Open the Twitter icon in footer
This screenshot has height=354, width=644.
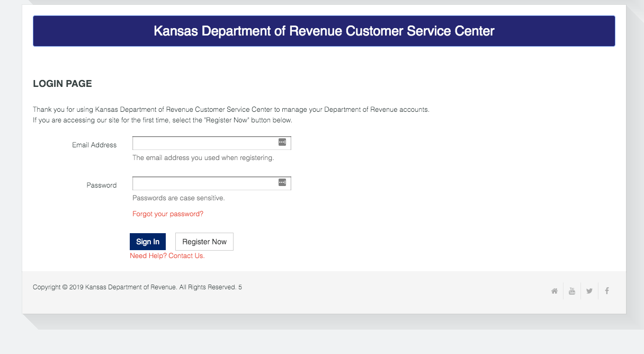(589, 291)
